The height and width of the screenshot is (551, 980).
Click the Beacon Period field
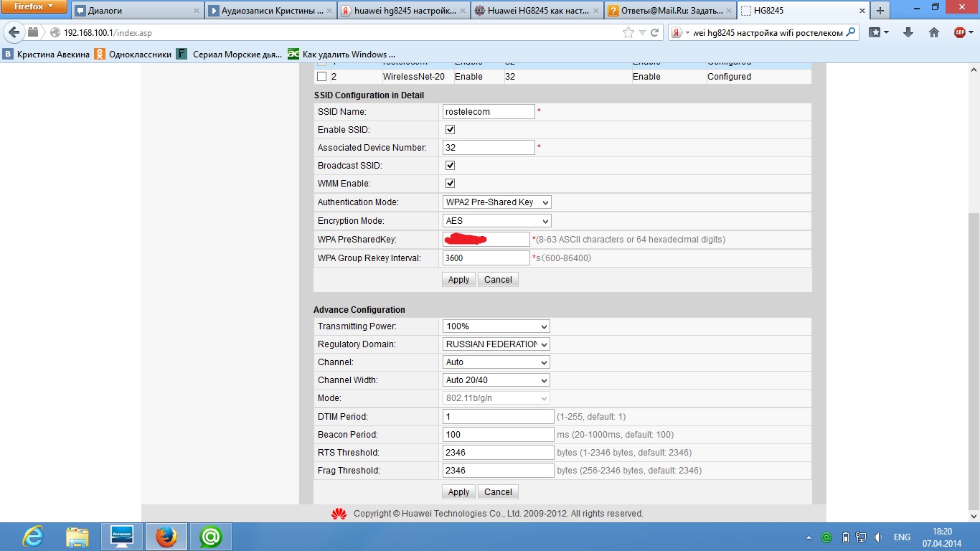(499, 434)
